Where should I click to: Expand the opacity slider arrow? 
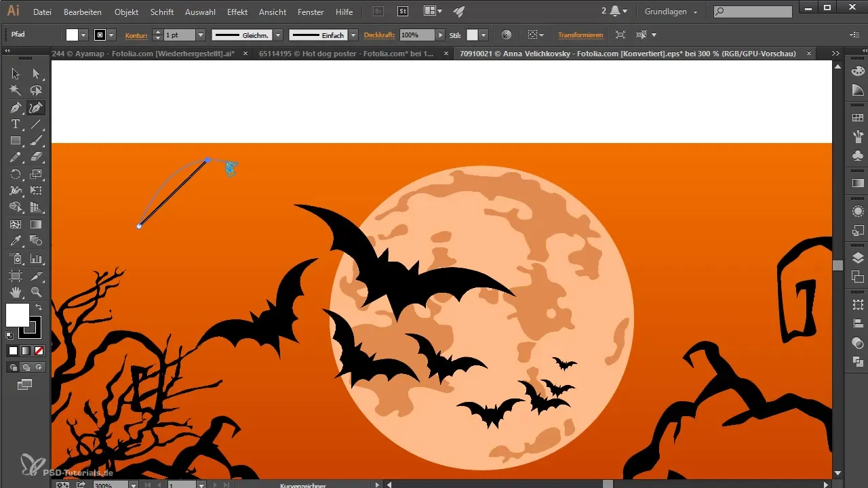coord(441,35)
